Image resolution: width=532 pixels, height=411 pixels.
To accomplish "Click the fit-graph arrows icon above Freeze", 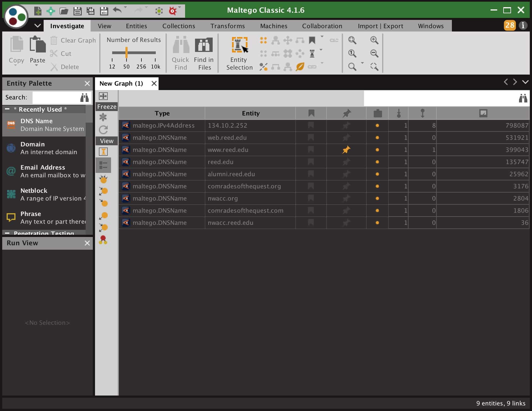I will (x=103, y=96).
